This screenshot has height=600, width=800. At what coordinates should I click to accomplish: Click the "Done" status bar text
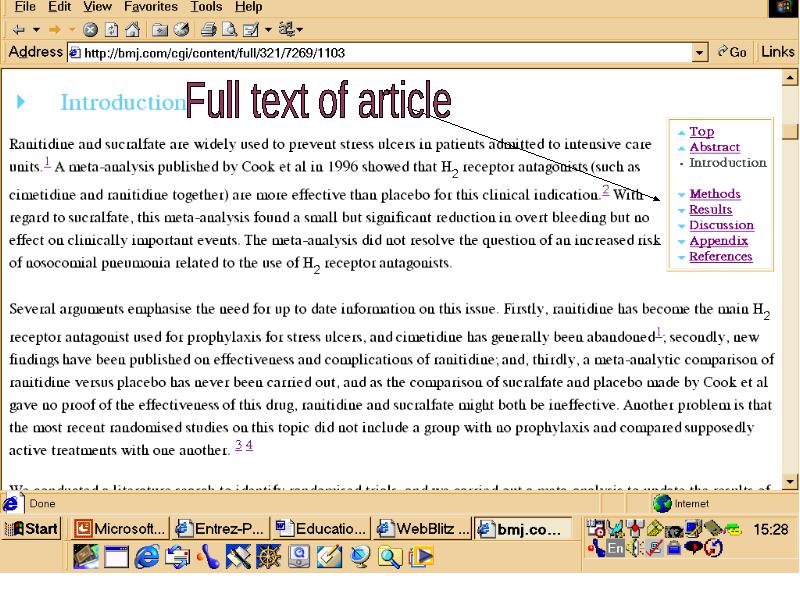pyautogui.click(x=42, y=504)
